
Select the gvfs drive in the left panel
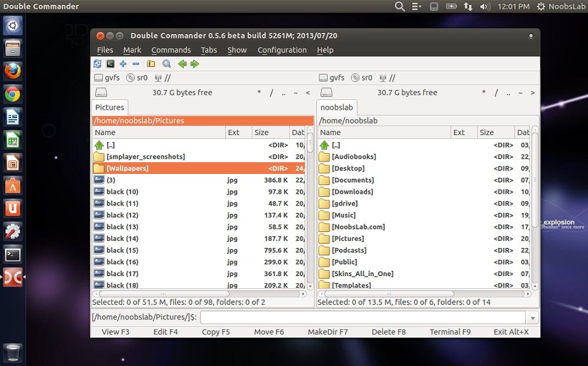106,77
